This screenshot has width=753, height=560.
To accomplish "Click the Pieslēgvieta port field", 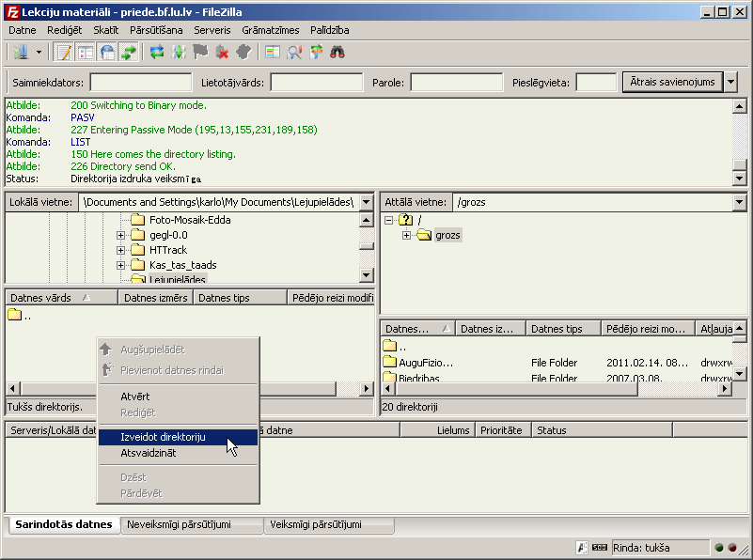I will click(596, 83).
